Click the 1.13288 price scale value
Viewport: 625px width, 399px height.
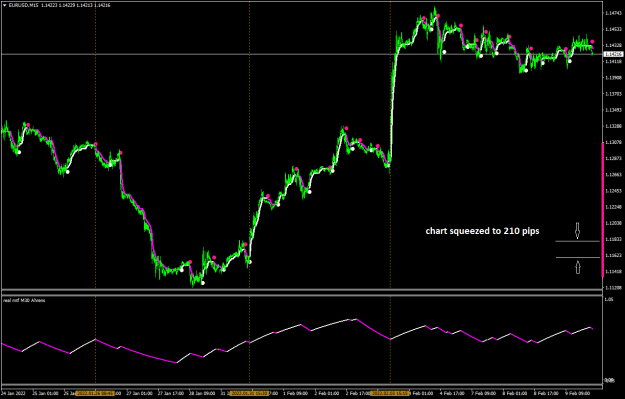[x=613, y=126]
